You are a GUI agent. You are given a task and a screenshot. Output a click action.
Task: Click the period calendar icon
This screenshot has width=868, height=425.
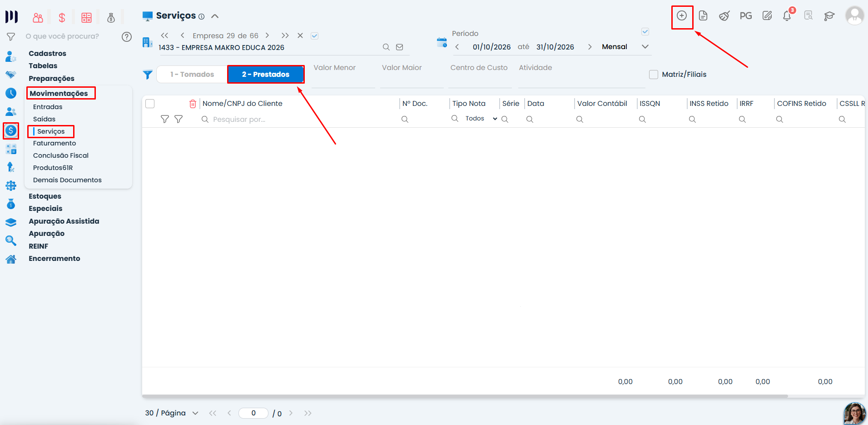pyautogui.click(x=441, y=42)
